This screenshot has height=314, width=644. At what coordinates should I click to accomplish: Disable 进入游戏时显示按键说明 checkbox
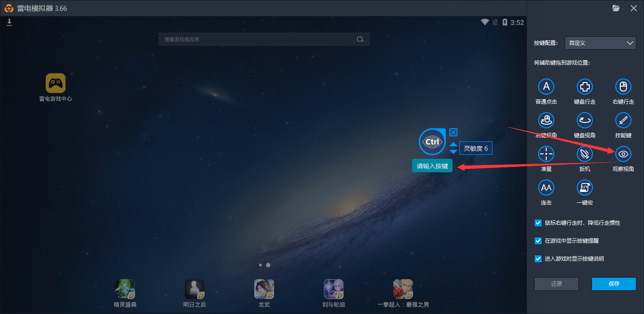coord(538,259)
